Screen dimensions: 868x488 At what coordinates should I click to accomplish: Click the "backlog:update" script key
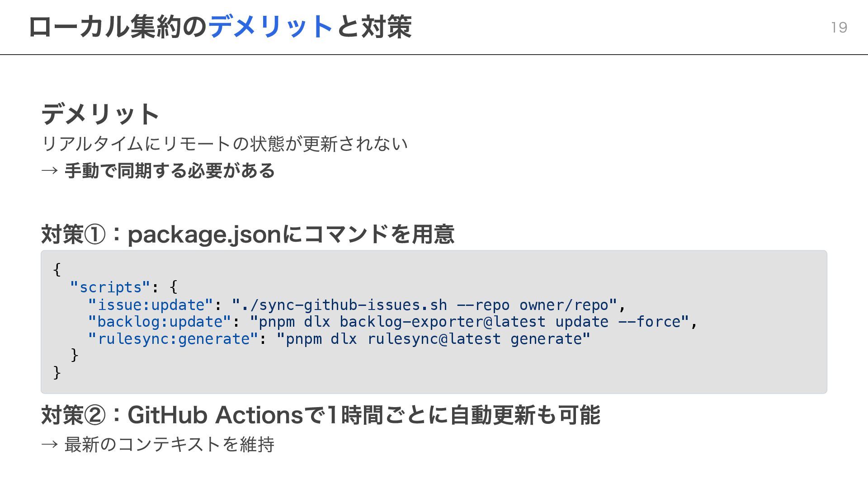pyautogui.click(x=160, y=322)
